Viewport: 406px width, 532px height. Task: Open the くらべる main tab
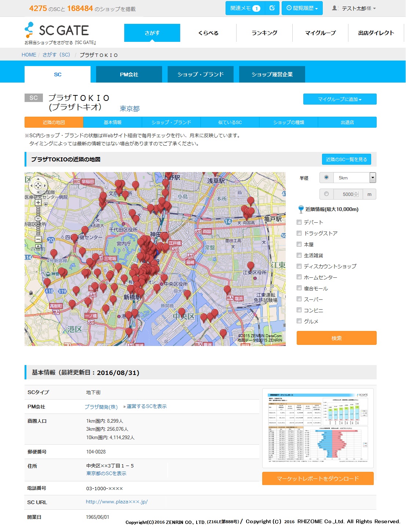[x=208, y=33]
